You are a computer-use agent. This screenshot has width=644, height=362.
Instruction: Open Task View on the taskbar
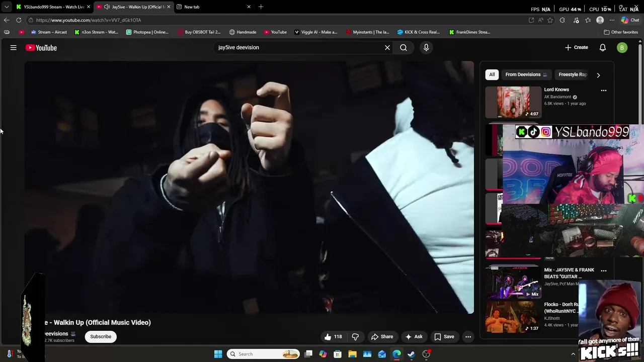pyautogui.click(x=308, y=354)
